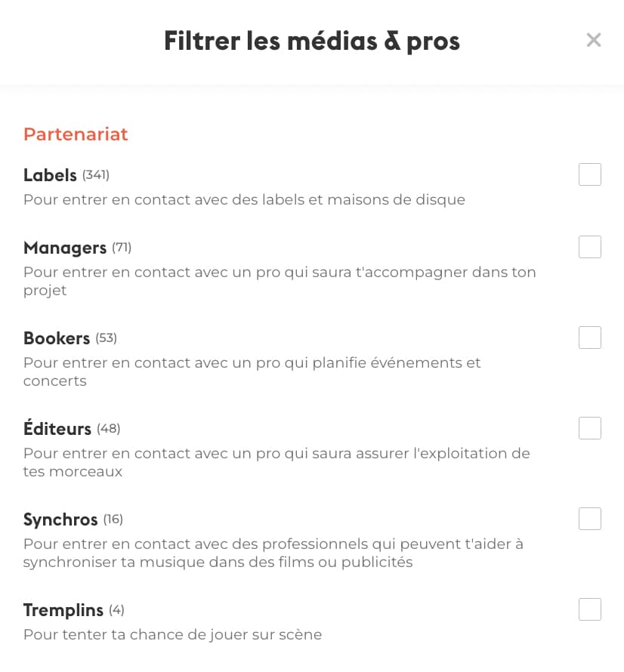The height and width of the screenshot is (672, 624).
Task: Click the description about événements et concerts
Action: (x=252, y=371)
